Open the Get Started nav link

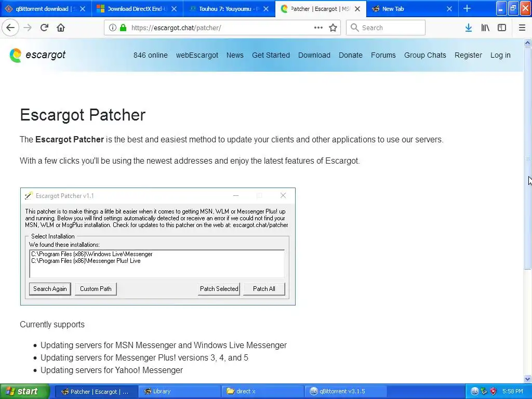(x=271, y=55)
